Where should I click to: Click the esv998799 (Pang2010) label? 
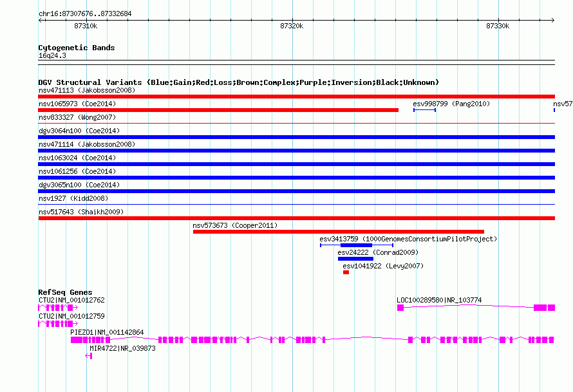(451, 104)
